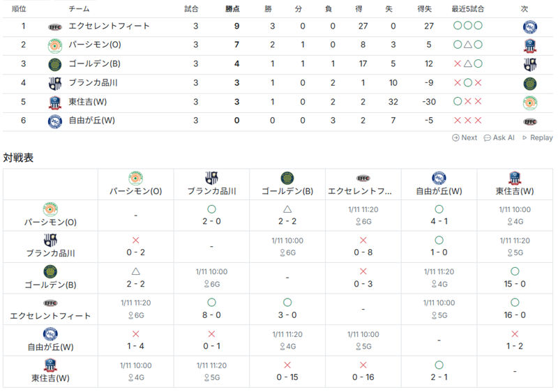Click 自由が丘(W) logo in 対戦表 column header
The width and height of the screenshot is (558, 392).
pos(439,178)
